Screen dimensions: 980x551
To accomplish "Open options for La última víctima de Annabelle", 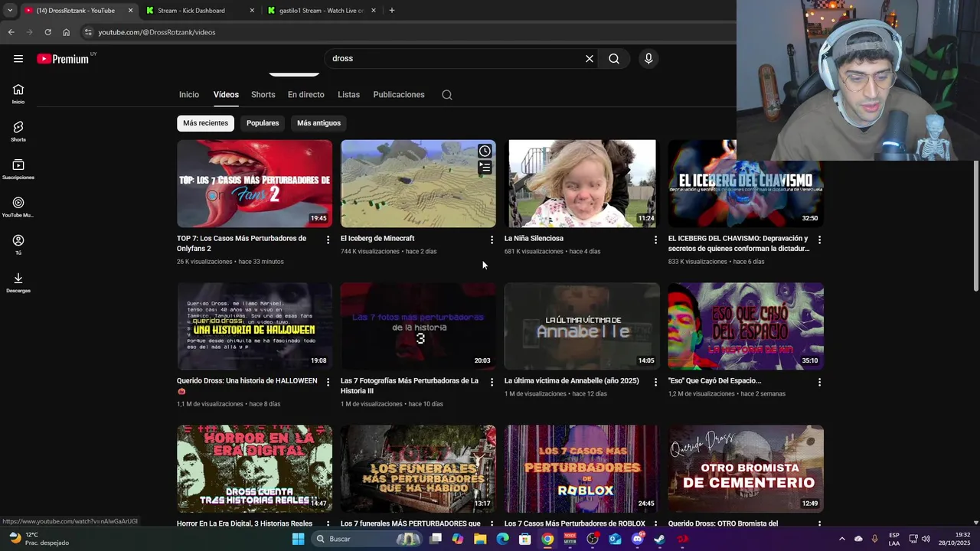I will tap(655, 382).
